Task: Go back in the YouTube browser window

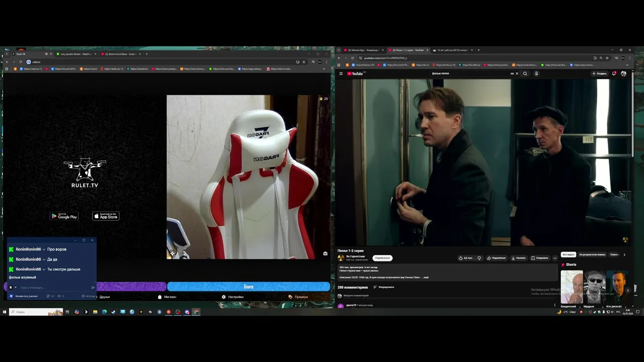Action: click(339, 58)
